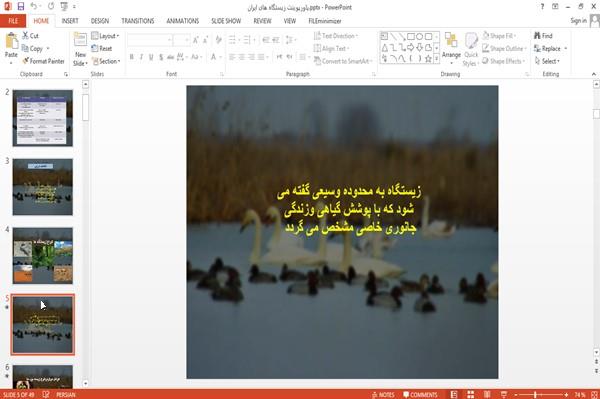Switch to the TRANSITIONS tab

tap(138, 21)
